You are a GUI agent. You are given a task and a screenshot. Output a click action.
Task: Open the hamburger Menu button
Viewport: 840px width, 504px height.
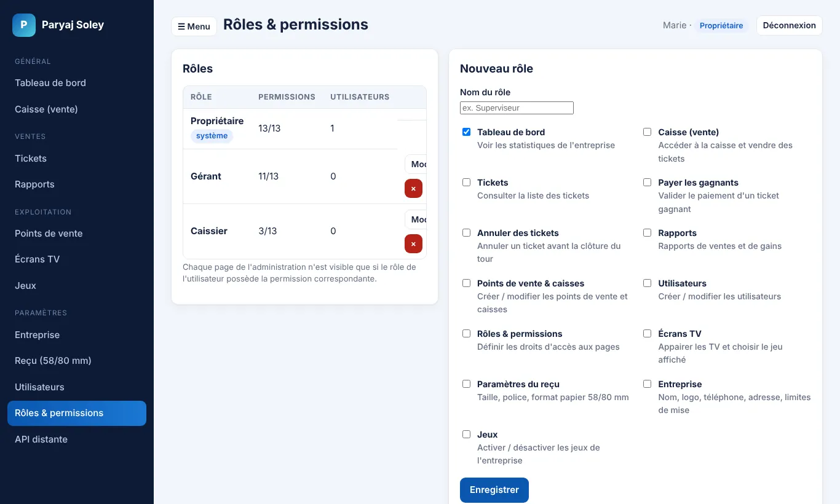pos(194,26)
